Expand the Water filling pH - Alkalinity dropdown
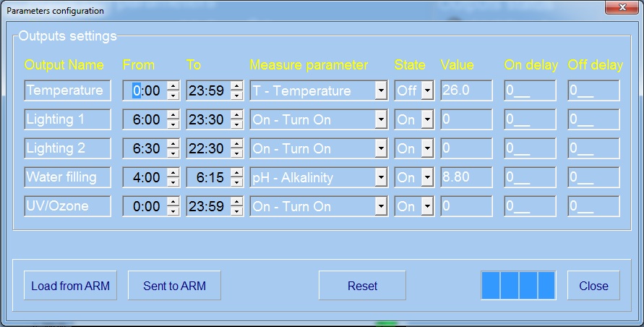The width and height of the screenshot is (644, 327). (381, 178)
